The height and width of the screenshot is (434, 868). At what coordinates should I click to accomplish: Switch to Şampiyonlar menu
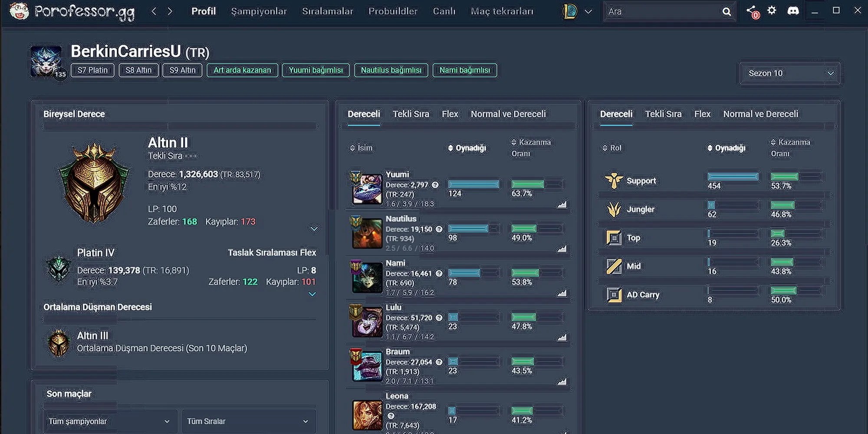point(259,11)
